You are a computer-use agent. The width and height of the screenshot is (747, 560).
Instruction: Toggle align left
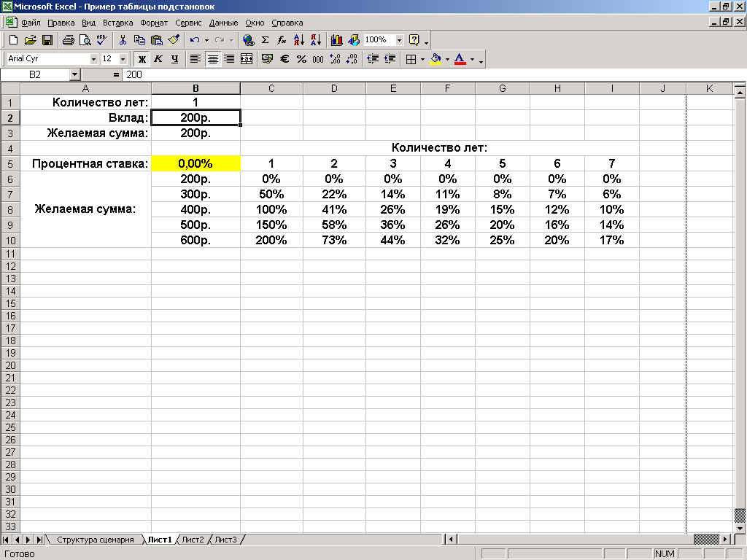(196, 59)
